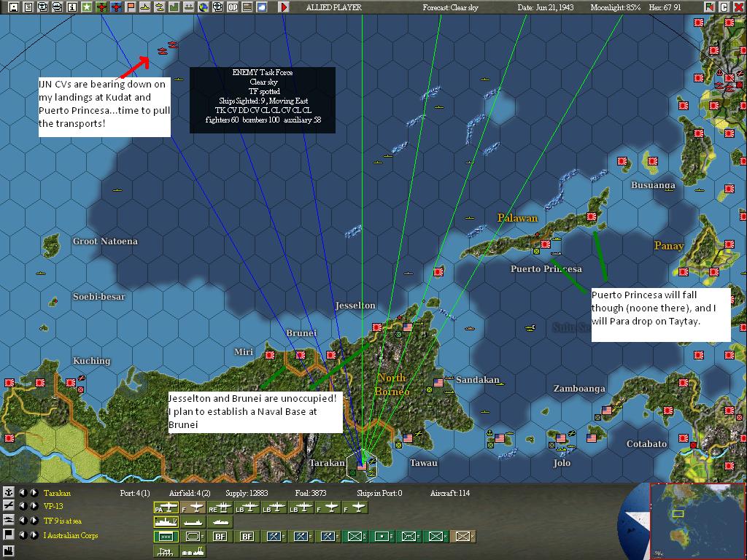The width and height of the screenshot is (747, 560).
Task: Select the artillery dot unit icon
Action: (x=382, y=537)
